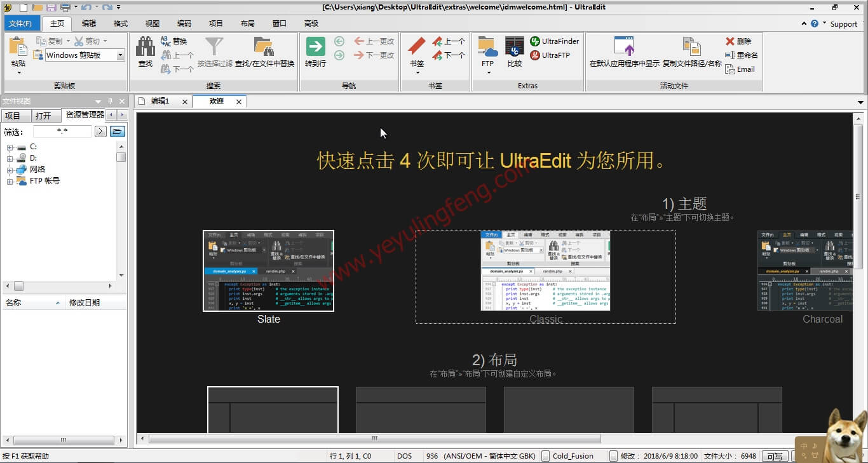
Task: Click the blue help question mark icon
Action: [815, 23]
